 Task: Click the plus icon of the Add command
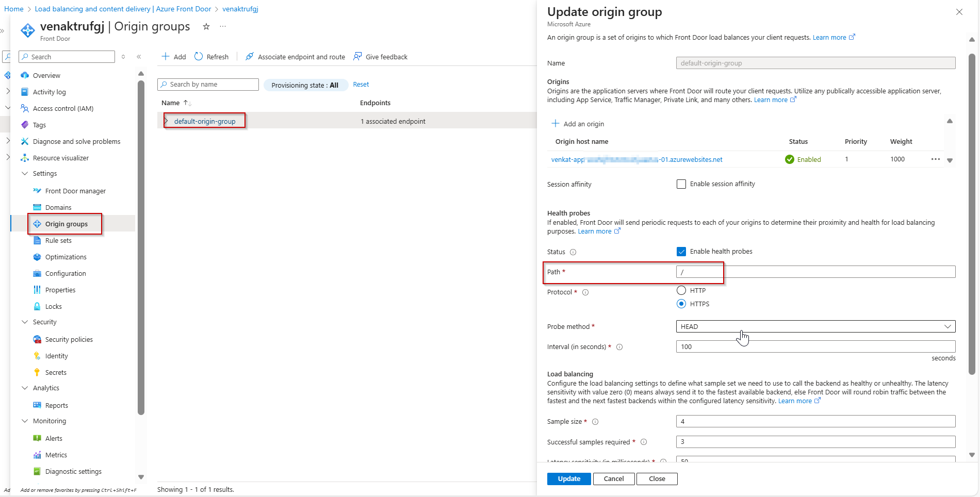[x=166, y=57]
